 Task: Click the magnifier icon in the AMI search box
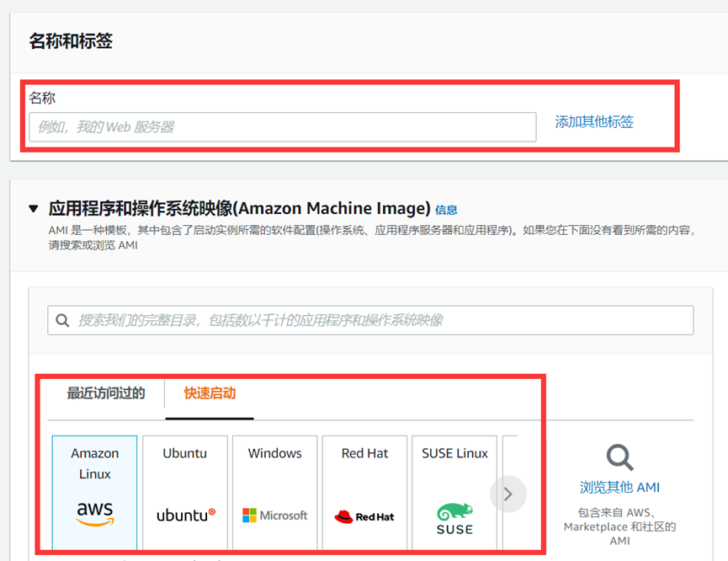(x=62, y=320)
